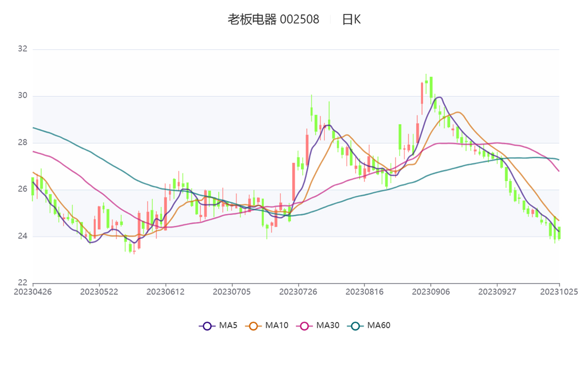Viewport: 588px width, 368px height.
Task: Click the 20230906 date axis label
Action: click(x=431, y=292)
